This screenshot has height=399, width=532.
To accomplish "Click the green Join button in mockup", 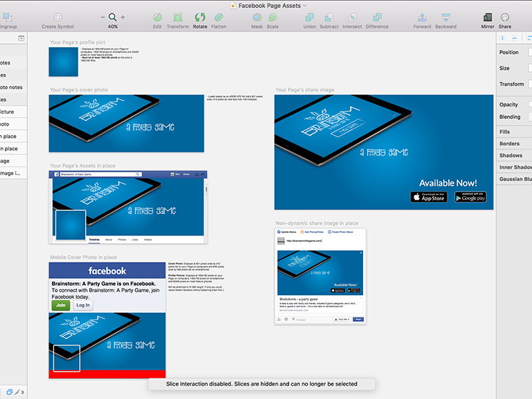I will (x=61, y=305).
